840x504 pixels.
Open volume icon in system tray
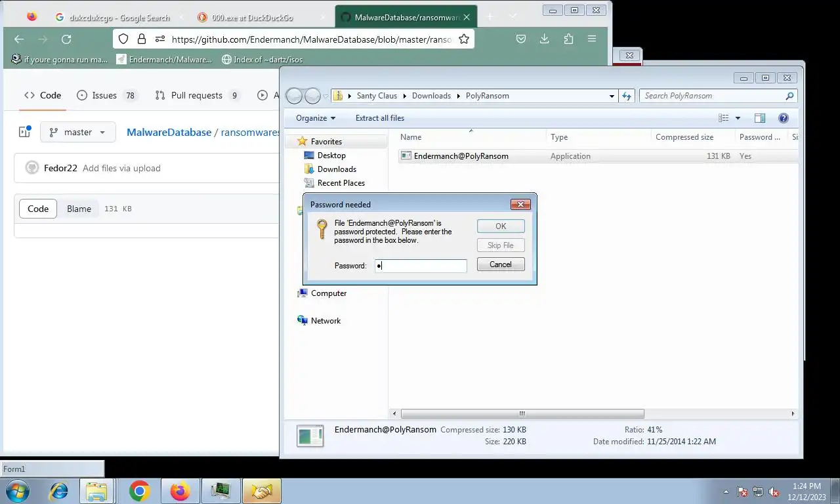click(774, 492)
